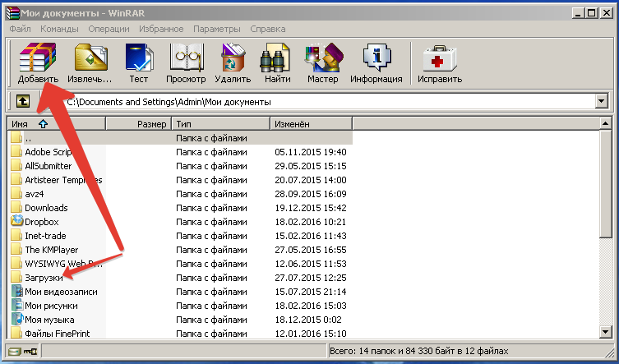Launch the Найти (Find) binoculars tool
Image resolution: width=619 pixels, height=364 pixels.
[278, 61]
